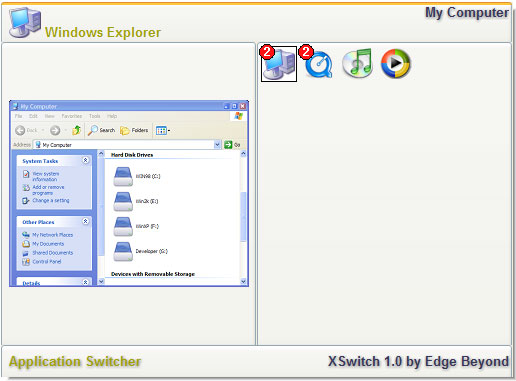Click the Hard Disk Drives heading
The width and height of the screenshot is (516, 381).
tap(132, 155)
